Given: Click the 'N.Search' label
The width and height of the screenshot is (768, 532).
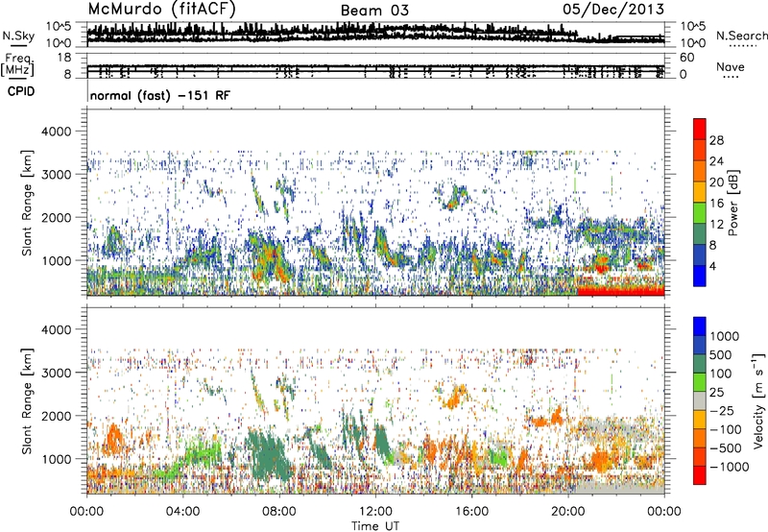Looking at the screenshot, I should tap(741, 36).
